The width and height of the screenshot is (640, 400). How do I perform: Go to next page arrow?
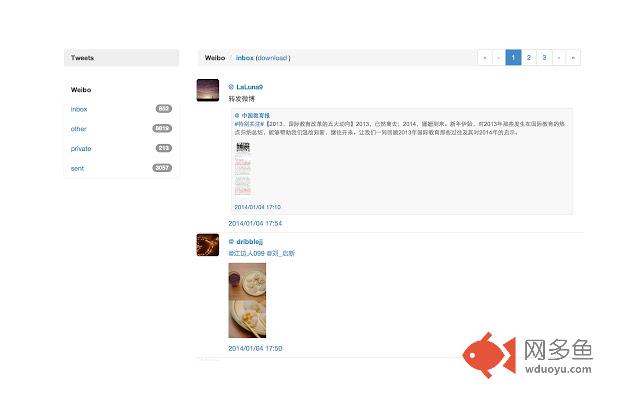coord(559,58)
